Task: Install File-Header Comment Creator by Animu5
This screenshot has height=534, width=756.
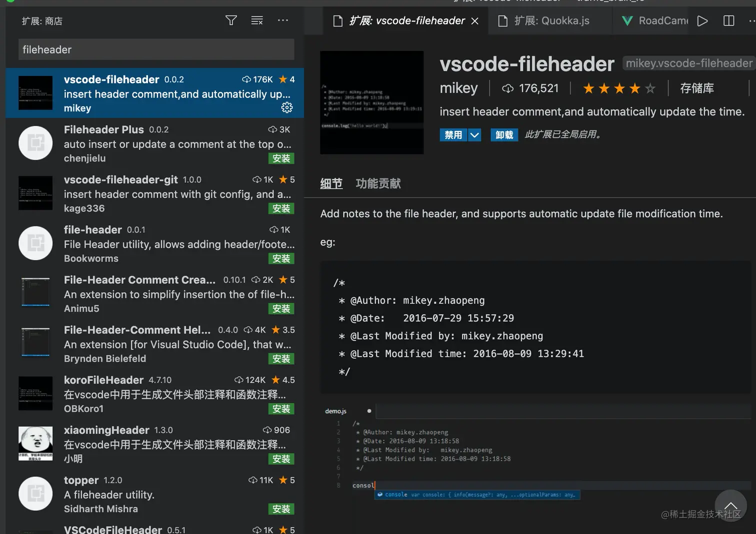Action: (281, 309)
